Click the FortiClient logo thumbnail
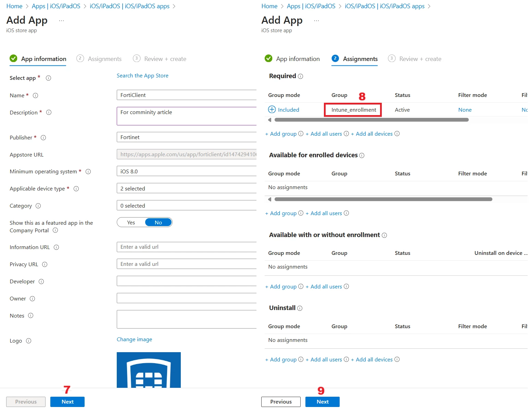Image resolution: width=529 pixels, height=420 pixels. coord(149,370)
